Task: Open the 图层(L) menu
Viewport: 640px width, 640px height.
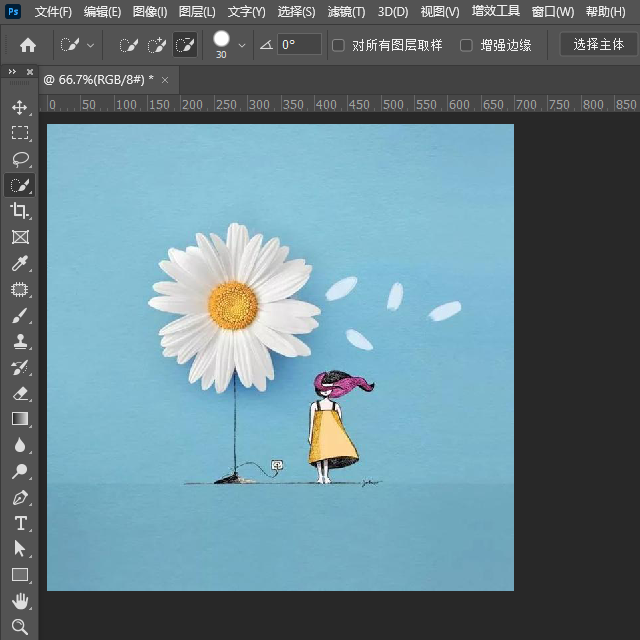Action: (x=197, y=12)
